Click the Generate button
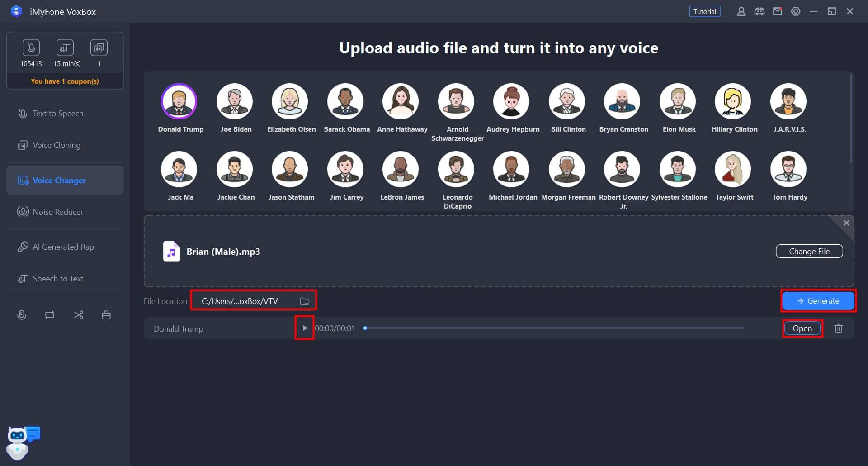The width and height of the screenshot is (868, 466). pos(818,301)
